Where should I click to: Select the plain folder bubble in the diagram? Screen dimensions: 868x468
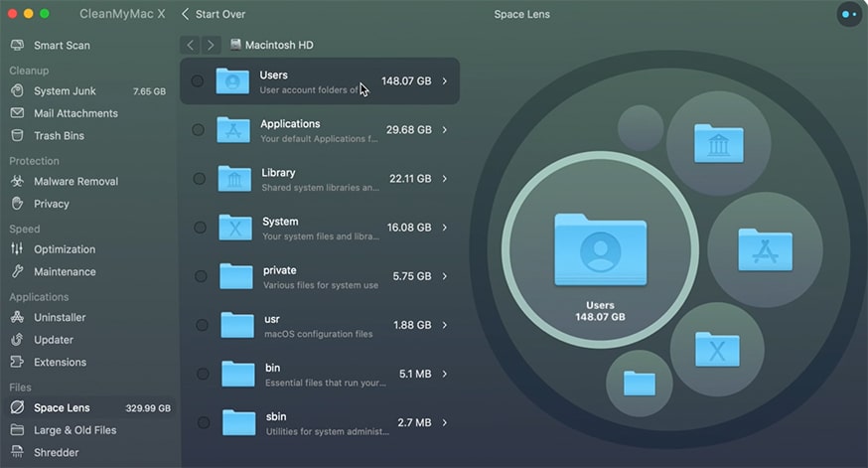(640, 383)
